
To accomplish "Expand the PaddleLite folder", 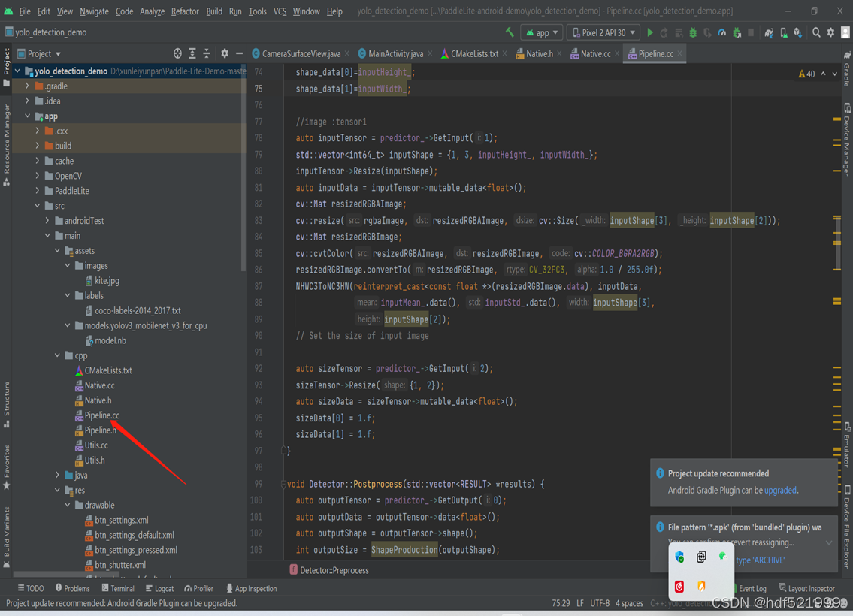I will (37, 191).
